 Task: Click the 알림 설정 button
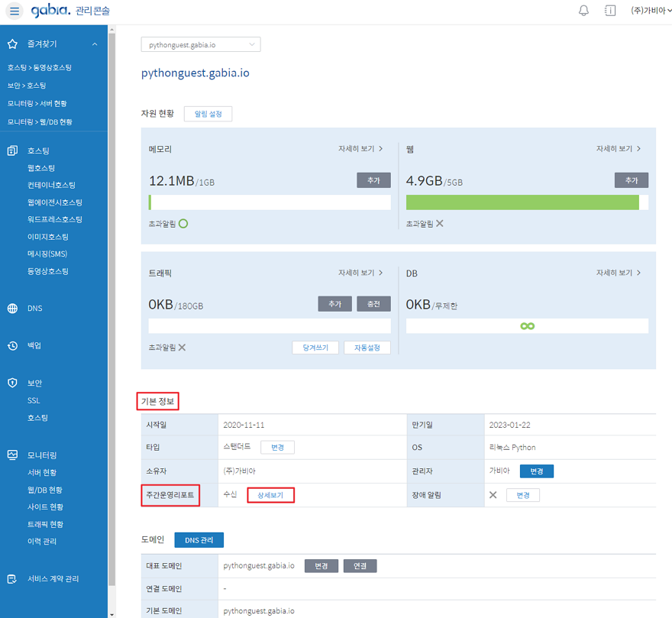[208, 114]
